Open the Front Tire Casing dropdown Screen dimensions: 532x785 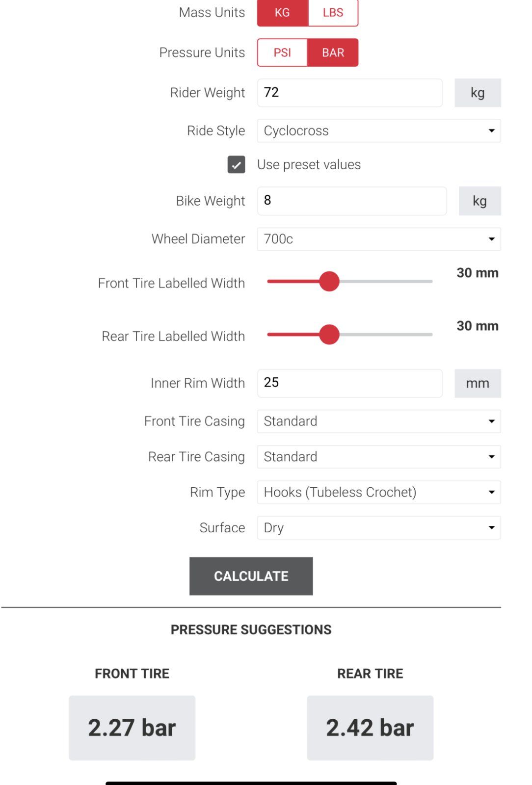coord(378,421)
